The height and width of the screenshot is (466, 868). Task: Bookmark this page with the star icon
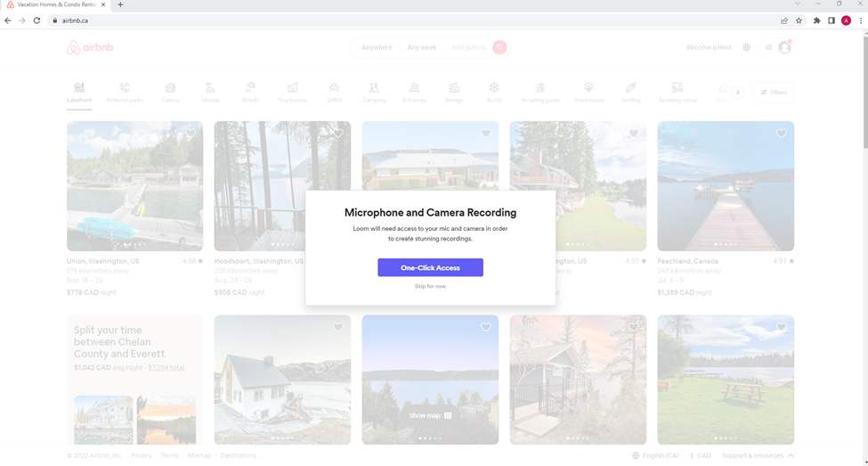point(799,20)
